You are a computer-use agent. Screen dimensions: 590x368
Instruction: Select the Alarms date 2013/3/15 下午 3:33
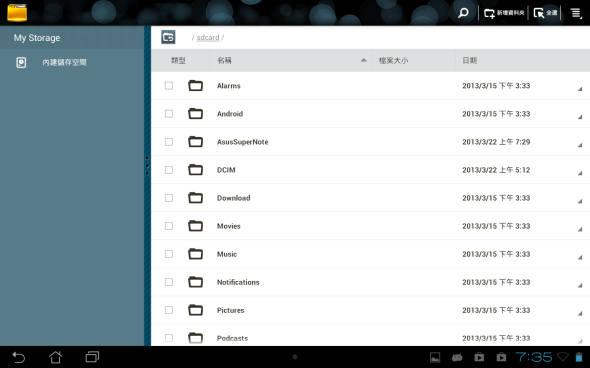[496, 86]
